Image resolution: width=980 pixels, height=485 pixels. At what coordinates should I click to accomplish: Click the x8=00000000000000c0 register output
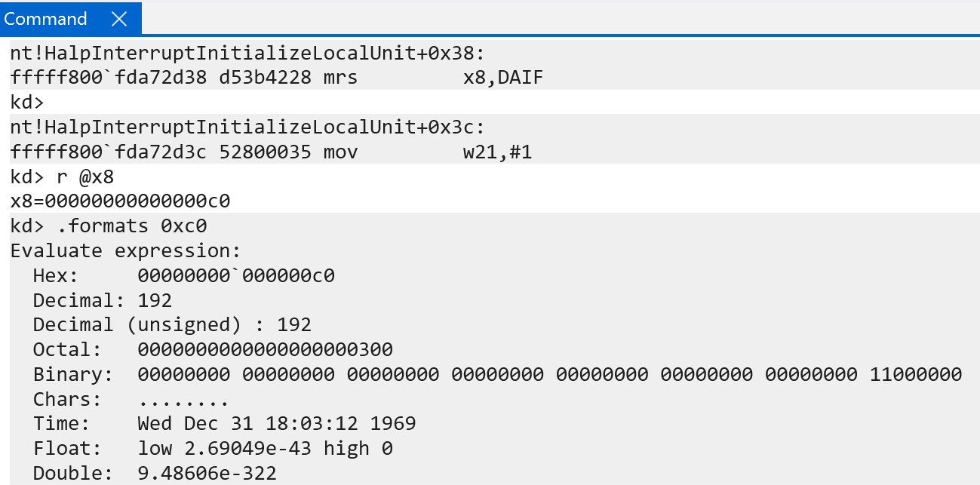(x=120, y=201)
